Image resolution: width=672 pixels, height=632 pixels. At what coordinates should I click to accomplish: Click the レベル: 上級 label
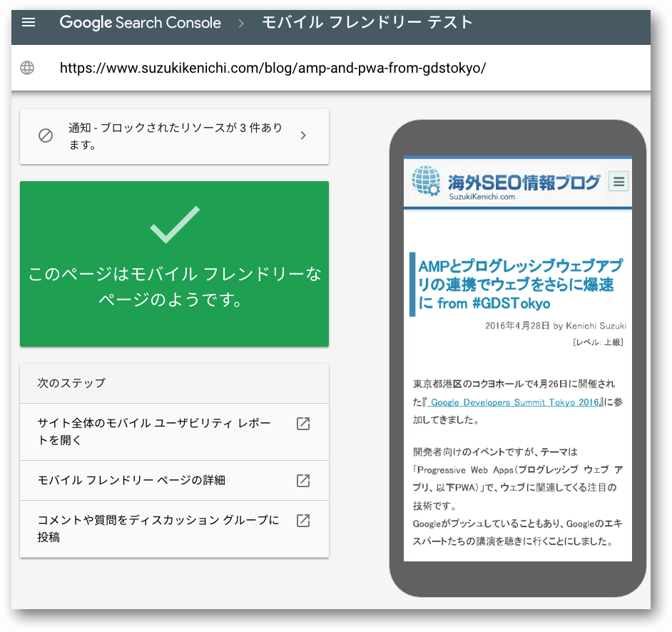point(598,342)
